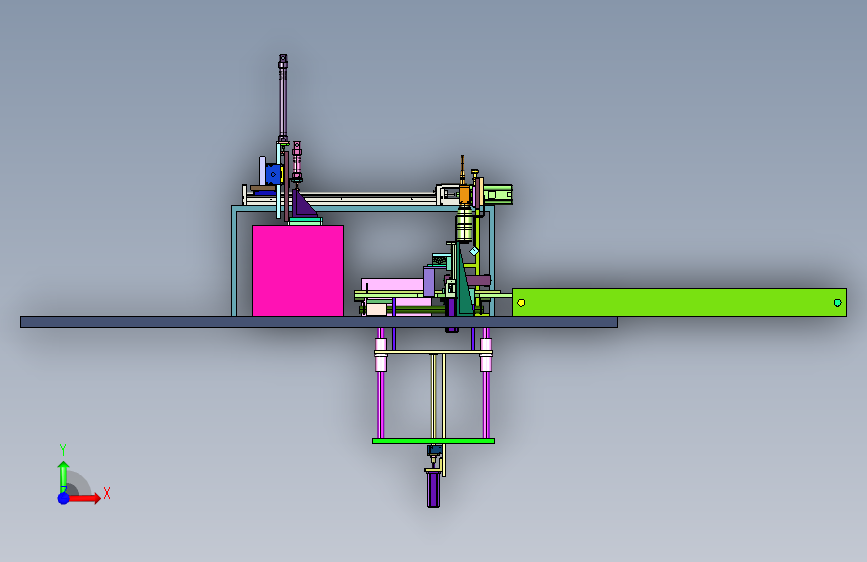Image resolution: width=867 pixels, height=562 pixels.
Task: Select the lavender block above the pink plate
Action: coord(429,282)
